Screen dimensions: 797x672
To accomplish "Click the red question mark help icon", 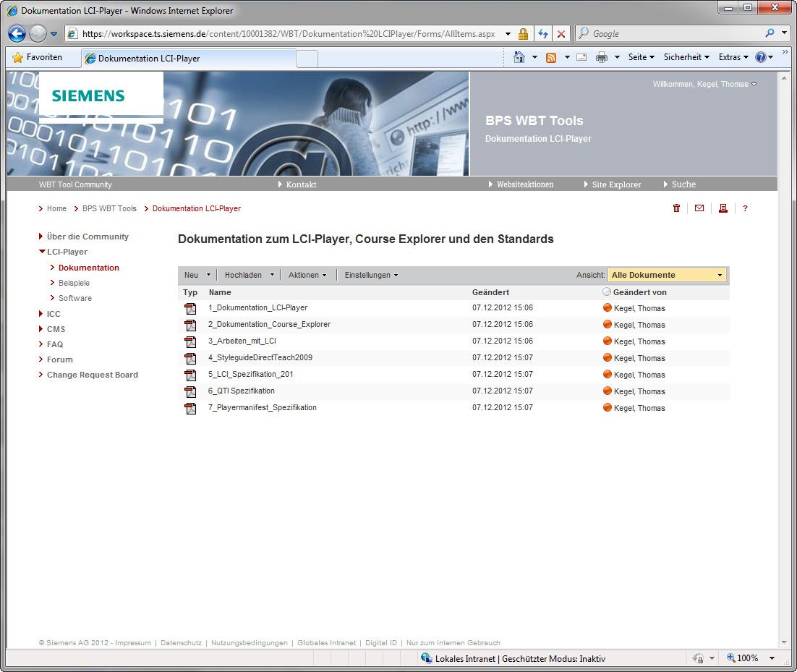I will (x=745, y=208).
